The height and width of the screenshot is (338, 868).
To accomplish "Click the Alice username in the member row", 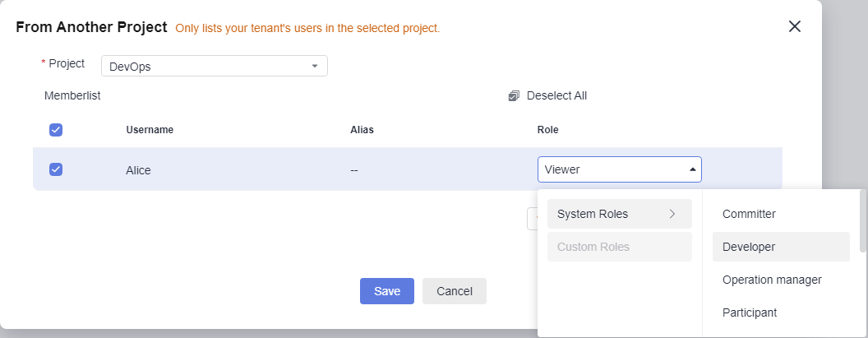I will tap(138, 170).
